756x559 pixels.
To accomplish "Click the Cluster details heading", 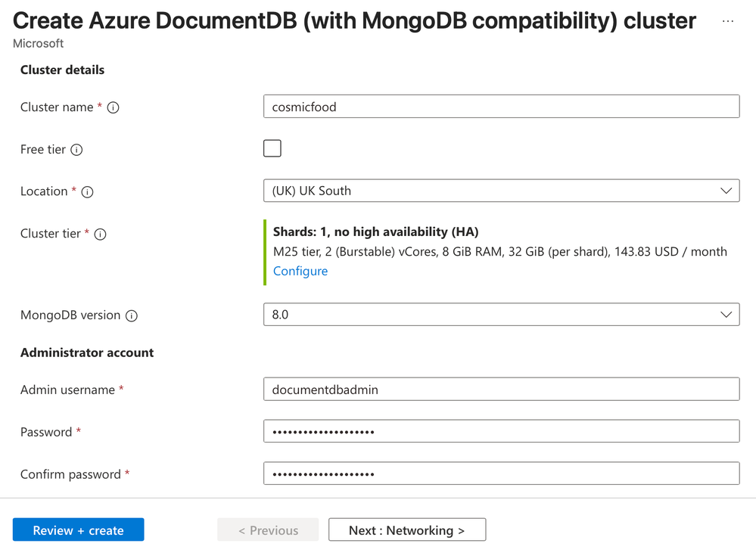I will click(x=62, y=70).
